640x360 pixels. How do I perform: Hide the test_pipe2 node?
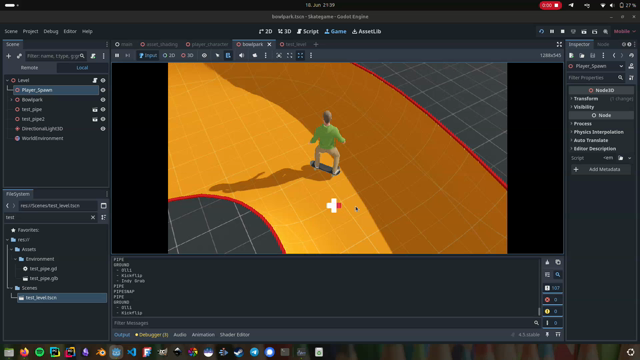tap(103, 119)
